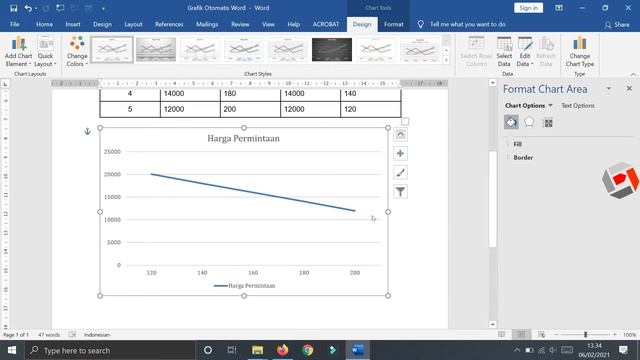
Task: Click the Sign in button
Action: tap(528, 8)
